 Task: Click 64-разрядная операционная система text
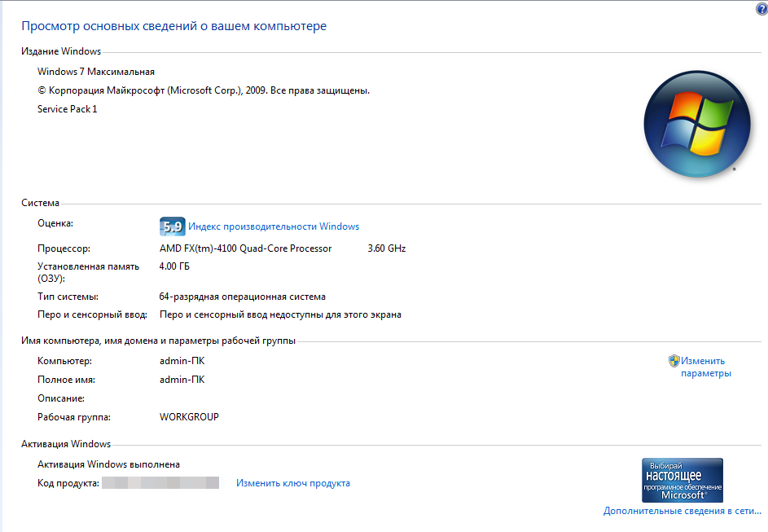[x=243, y=297]
